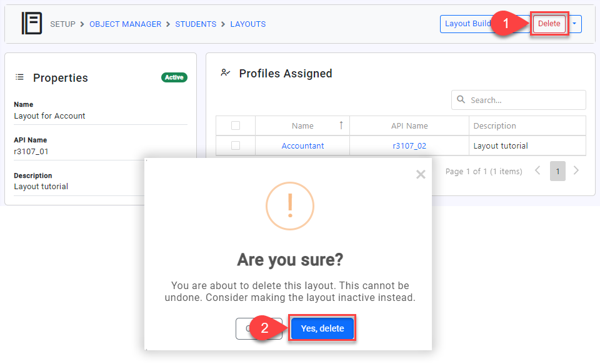This screenshot has height=364, width=600.
Task: Open the Layouts breadcrumb link
Action: [248, 24]
